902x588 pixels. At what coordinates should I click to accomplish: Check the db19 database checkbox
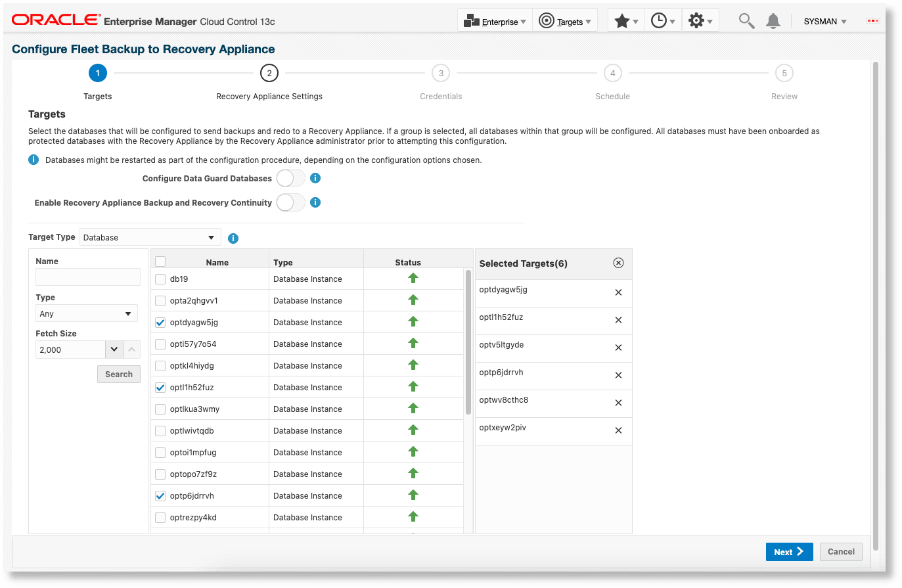click(159, 279)
